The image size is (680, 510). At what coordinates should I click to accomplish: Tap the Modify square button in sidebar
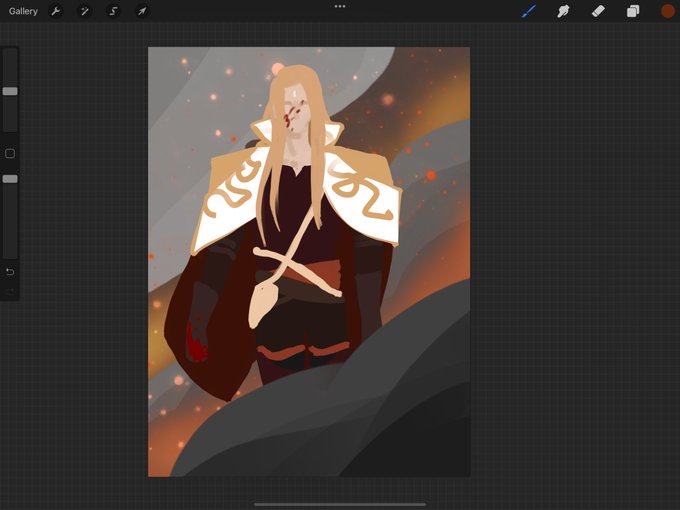[x=10, y=154]
